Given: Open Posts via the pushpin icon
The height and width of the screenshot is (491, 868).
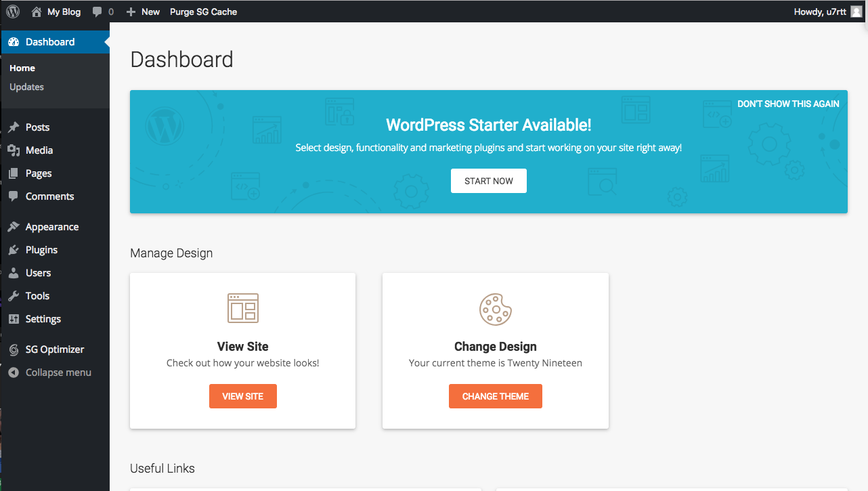Looking at the screenshot, I should (14, 127).
